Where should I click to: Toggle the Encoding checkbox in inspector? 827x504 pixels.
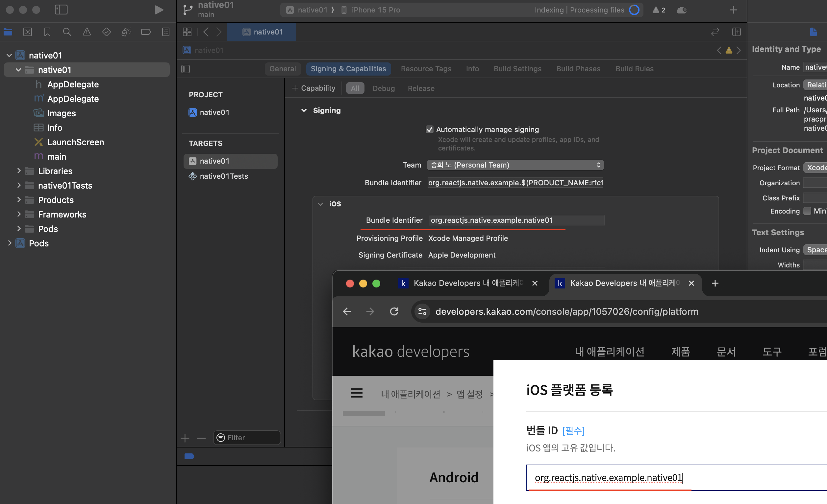click(807, 211)
